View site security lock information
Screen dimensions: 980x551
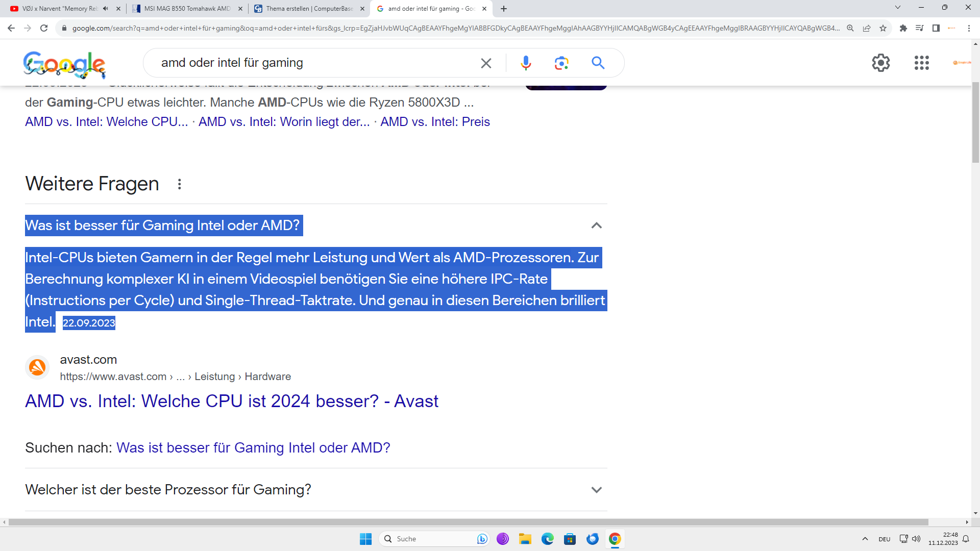pos(64,28)
